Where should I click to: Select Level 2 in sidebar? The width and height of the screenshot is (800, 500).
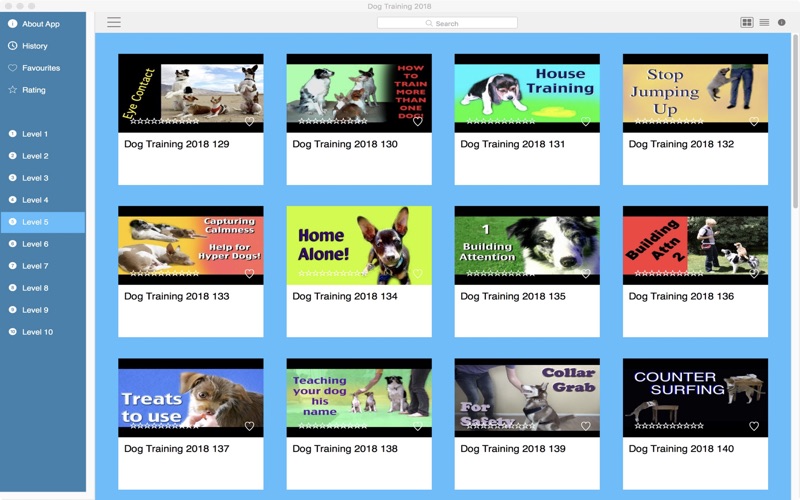click(x=43, y=156)
